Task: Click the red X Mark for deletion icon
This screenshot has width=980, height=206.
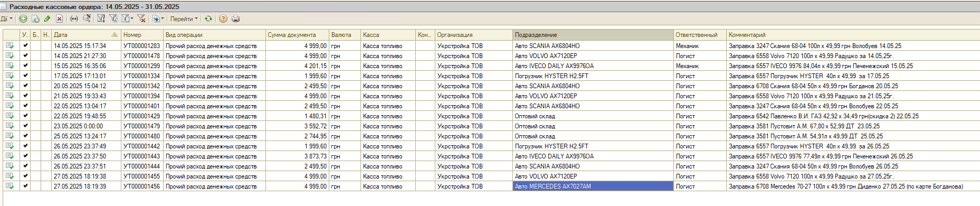Action: point(60,19)
